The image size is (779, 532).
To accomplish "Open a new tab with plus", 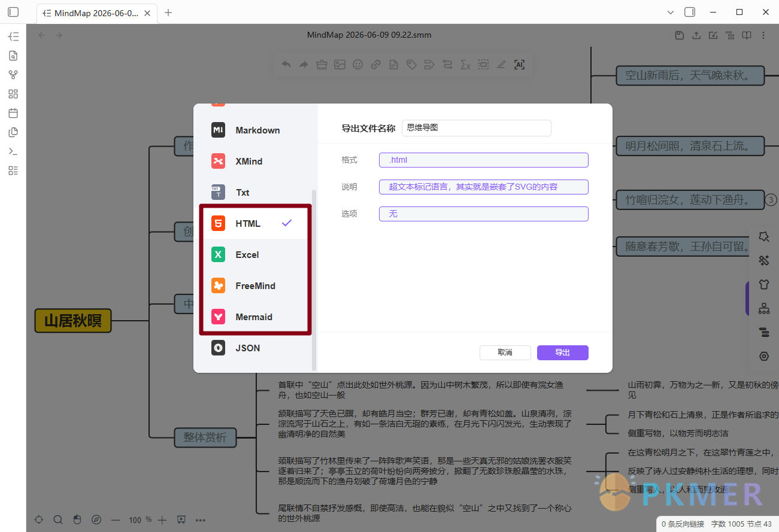I will [168, 13].
